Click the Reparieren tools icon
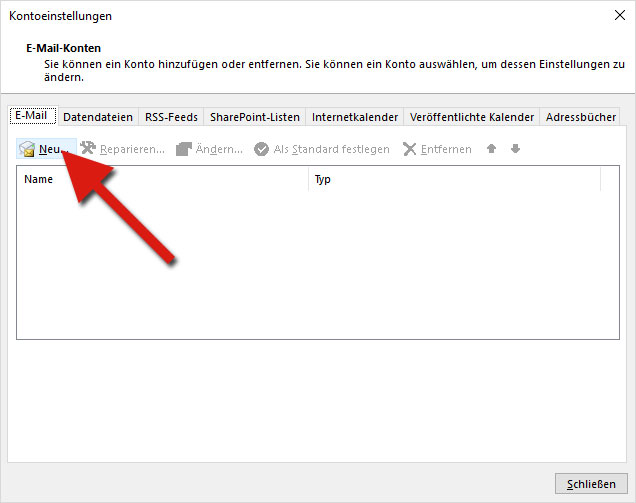The width and height of the screenshot is (636, 503). click(88, 149)
